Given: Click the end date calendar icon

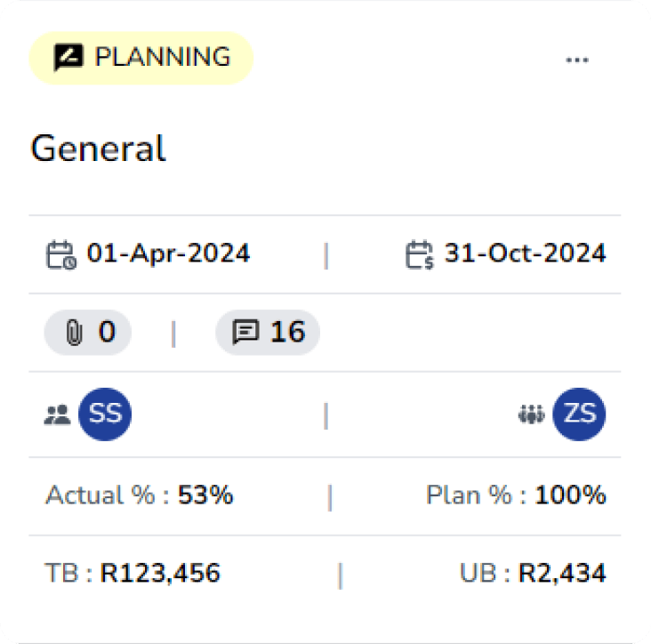Looking at the screenshot, I should pyautogui.click(x=419, y=254).
